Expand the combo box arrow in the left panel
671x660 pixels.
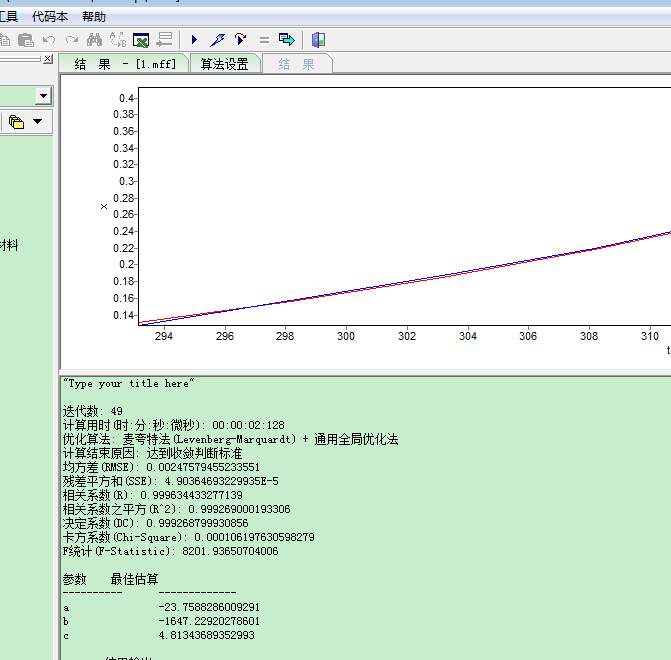coord(43,96)
